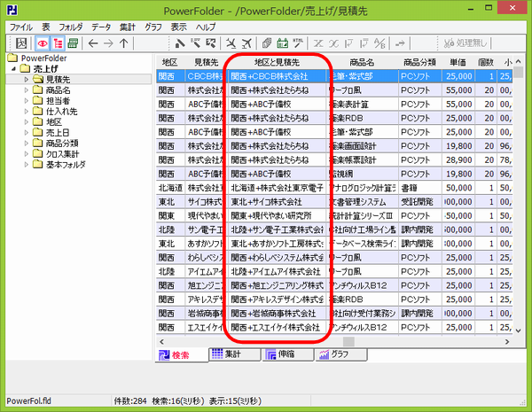Click the 個数 column header
This screenshot has height=412, width=532.
pos(486,62)
